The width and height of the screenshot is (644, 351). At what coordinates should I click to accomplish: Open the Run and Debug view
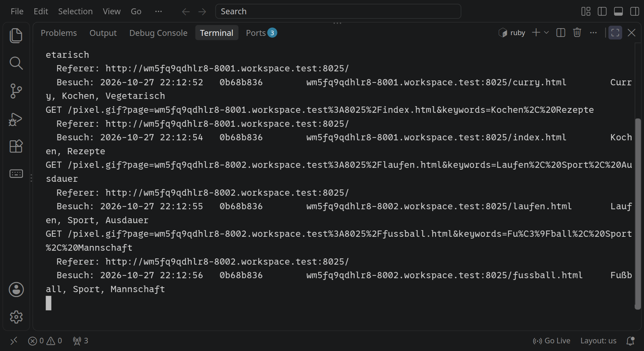click(x=16, y=119)
